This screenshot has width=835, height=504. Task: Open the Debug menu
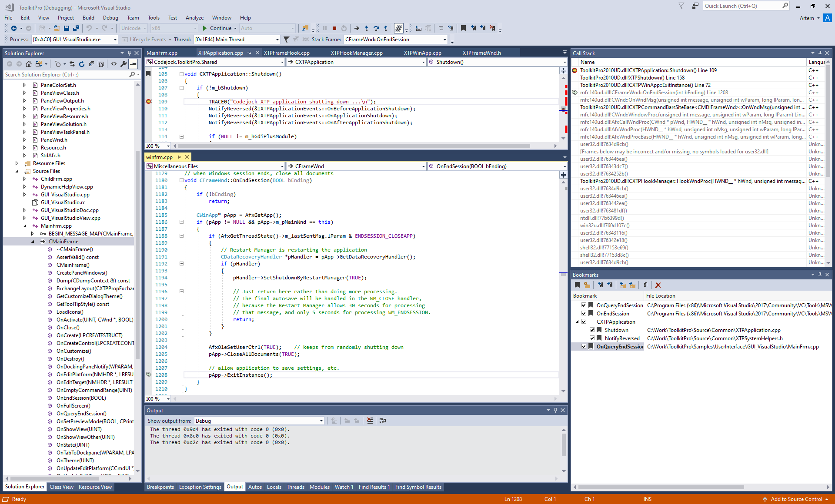pyautogui.click(x=110, y=18)
